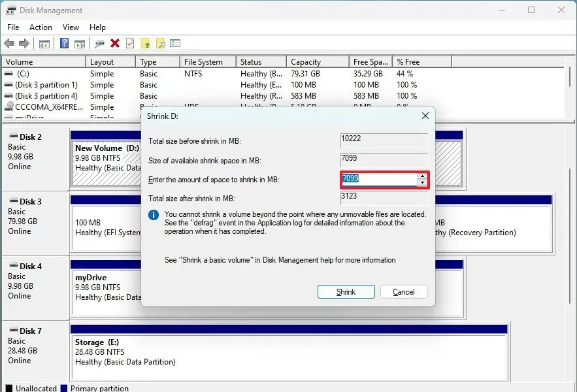Open the Help menu
The width and height of the screenshot is (577, 392).
[x=97, y=27]
